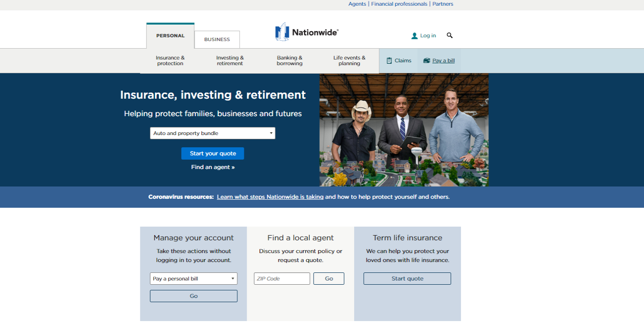Image resolution: width=644 pixels, height=322 pixels.
Task: Click the Coronavirus resources label
Action: coord(181,197)
